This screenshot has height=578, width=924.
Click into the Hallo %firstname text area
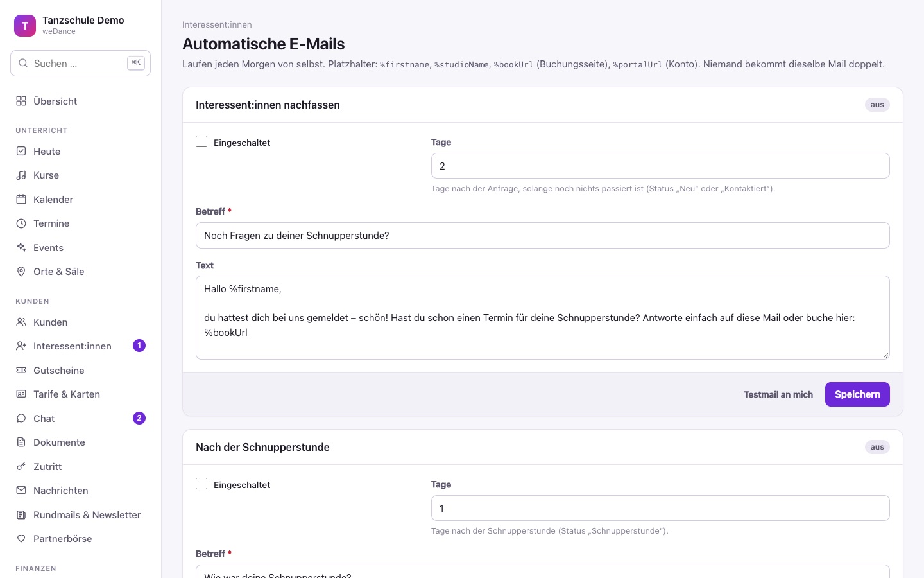(543, 317)
